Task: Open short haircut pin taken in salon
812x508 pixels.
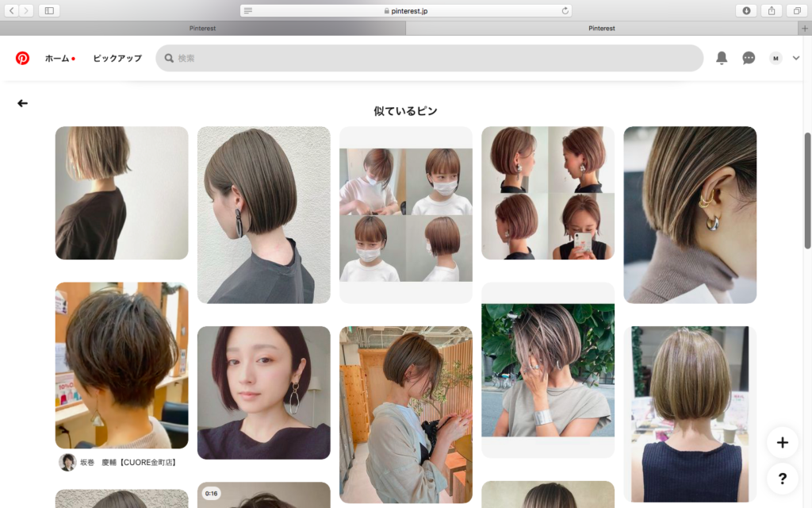Action: (x=121, y=365)
